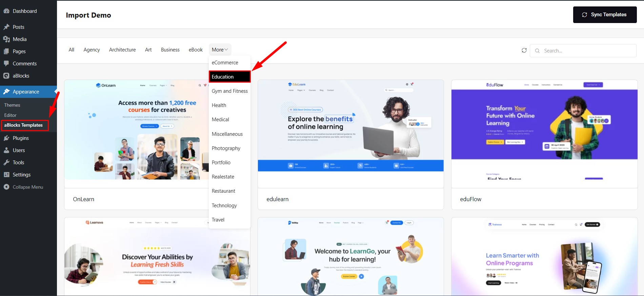Expand the More categories dropdown
This screenshot has width=644, height=296.
[220, 50]
